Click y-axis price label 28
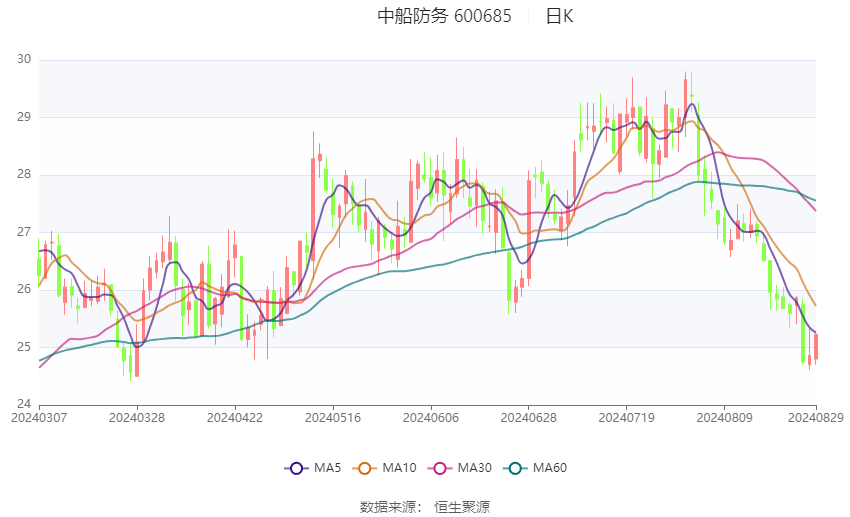Viewport: 850px width, 517px height. 24,174
